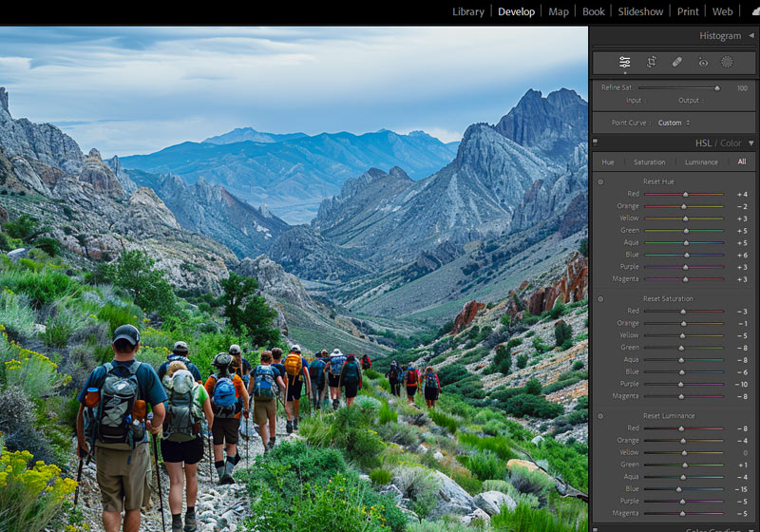Click the Saturation targeted adjustment tool icon
Viewport: 760px width, 532px height.
click(600, 299)
